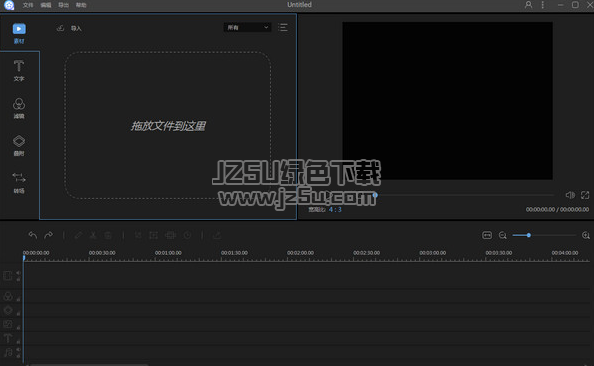
Task: Click the filter track icon
Action: [8, 296]
